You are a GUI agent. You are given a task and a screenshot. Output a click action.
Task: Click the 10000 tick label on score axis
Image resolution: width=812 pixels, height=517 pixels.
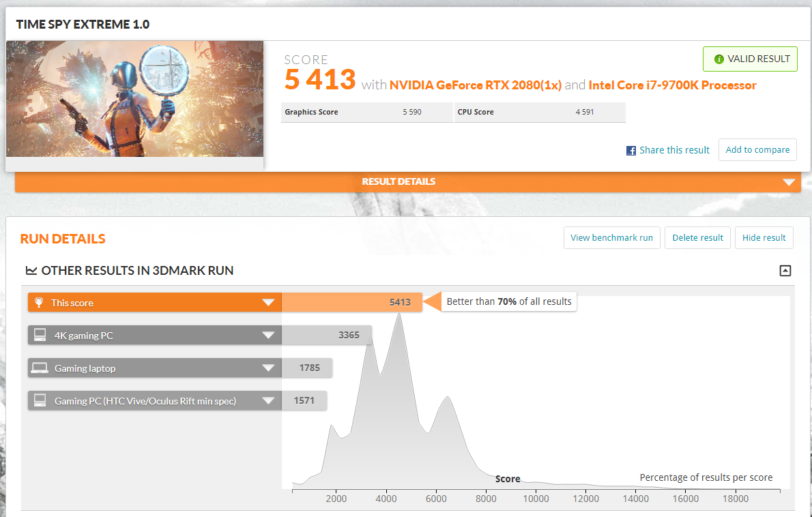pos(536,499)
